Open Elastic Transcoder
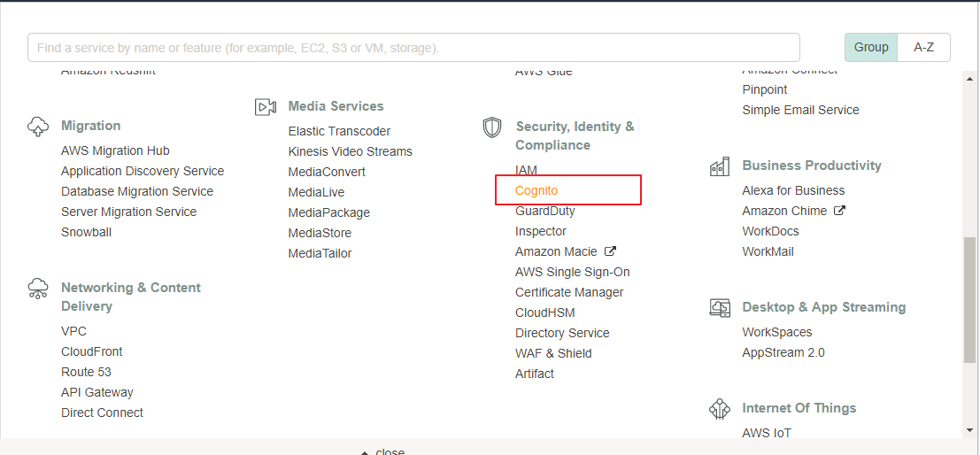 coord(339,131)
